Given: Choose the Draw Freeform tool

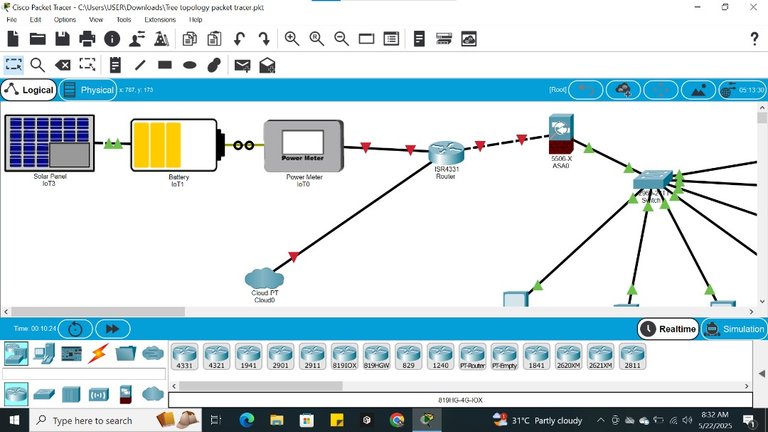Looking at the screenshot, I should tap(215, 65).
